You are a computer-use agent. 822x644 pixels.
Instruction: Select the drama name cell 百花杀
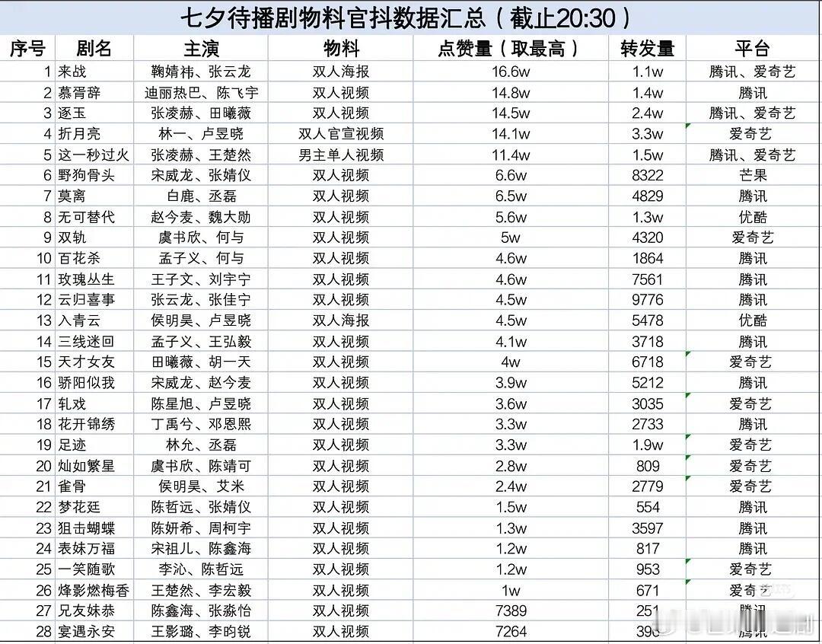(x=94, y=258)
